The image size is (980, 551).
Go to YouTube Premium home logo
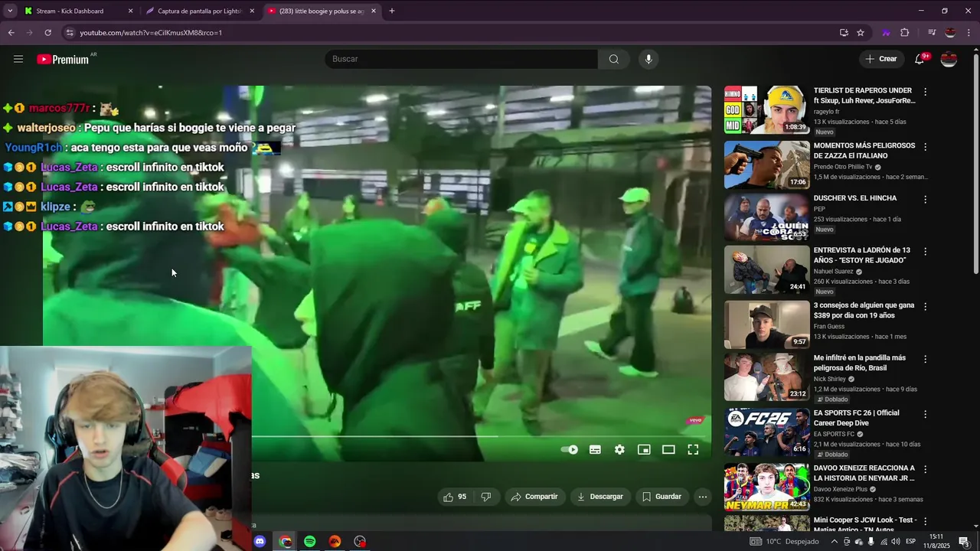[64, 59]
